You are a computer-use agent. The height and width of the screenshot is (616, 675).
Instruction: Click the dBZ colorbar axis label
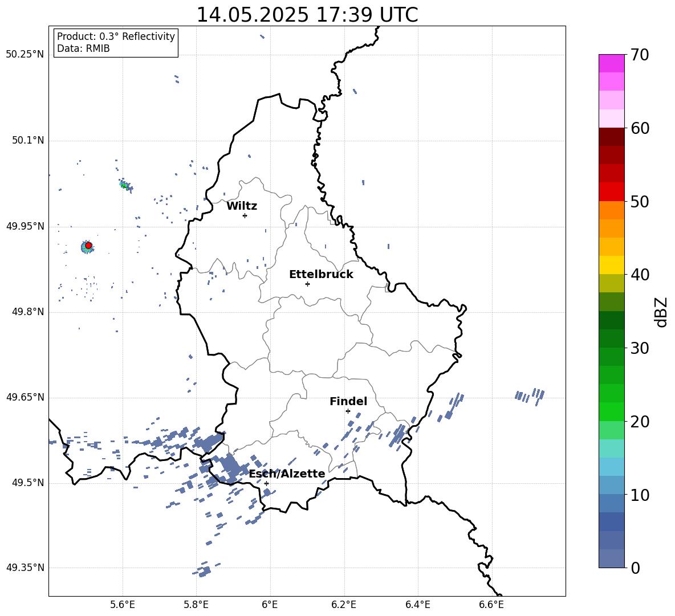[662, 312]
